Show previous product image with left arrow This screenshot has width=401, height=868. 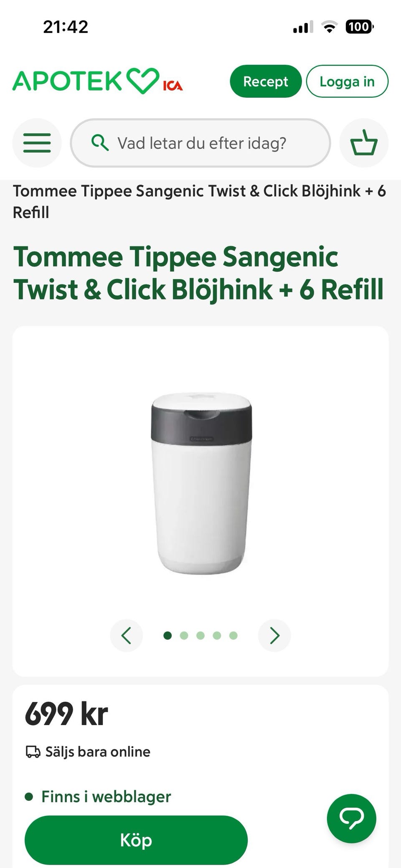(x=126, y=635)
